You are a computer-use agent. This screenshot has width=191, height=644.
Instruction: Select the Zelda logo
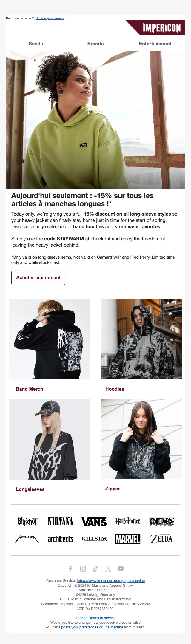click(161, 539)
